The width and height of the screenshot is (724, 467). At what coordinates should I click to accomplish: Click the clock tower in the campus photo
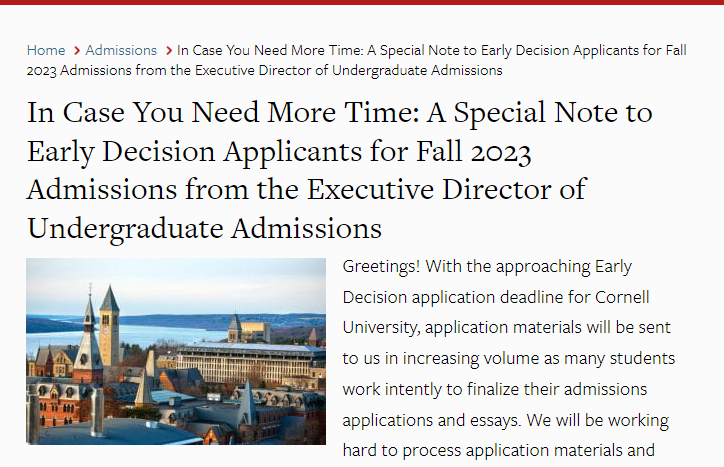tap(109, 328)
